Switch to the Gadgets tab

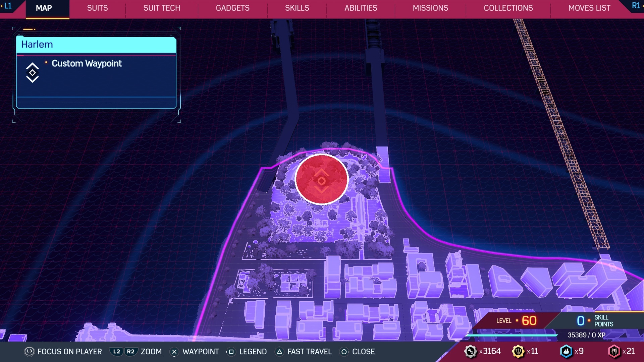click(232, 8)
